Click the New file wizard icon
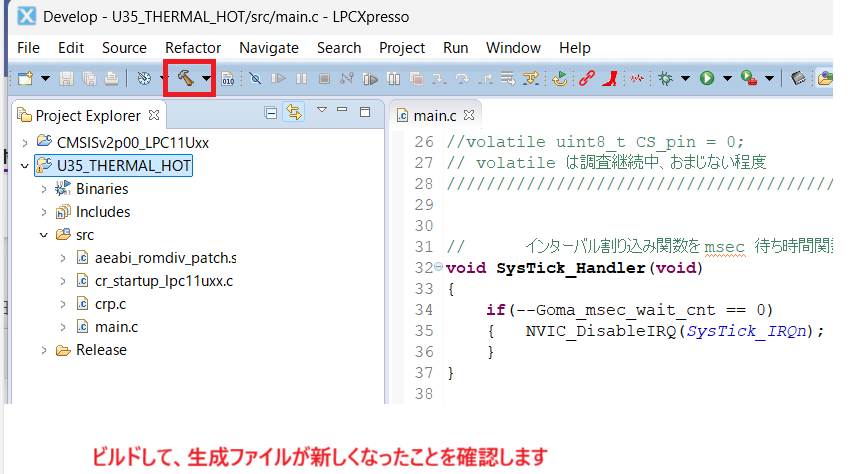The height and width of the screenshot is (474, 859). (25, 78)
